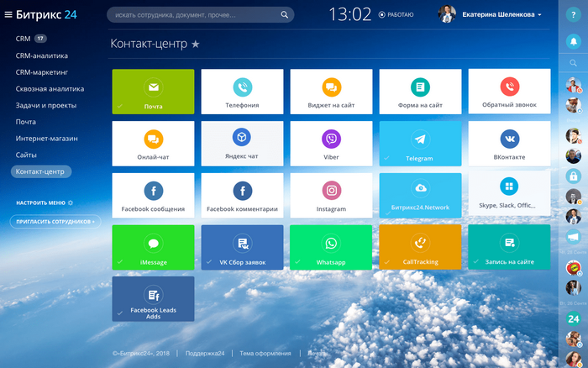Click the help question mark icon
Screen dimensions: 588x368
click(573, 15)
